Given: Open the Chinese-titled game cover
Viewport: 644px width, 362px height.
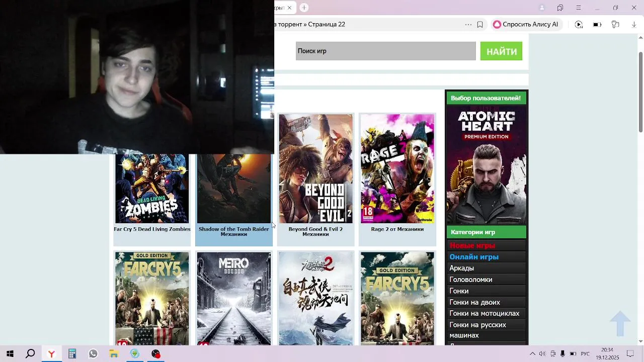Looking at the screenshot, I should [x=316, y=299].
